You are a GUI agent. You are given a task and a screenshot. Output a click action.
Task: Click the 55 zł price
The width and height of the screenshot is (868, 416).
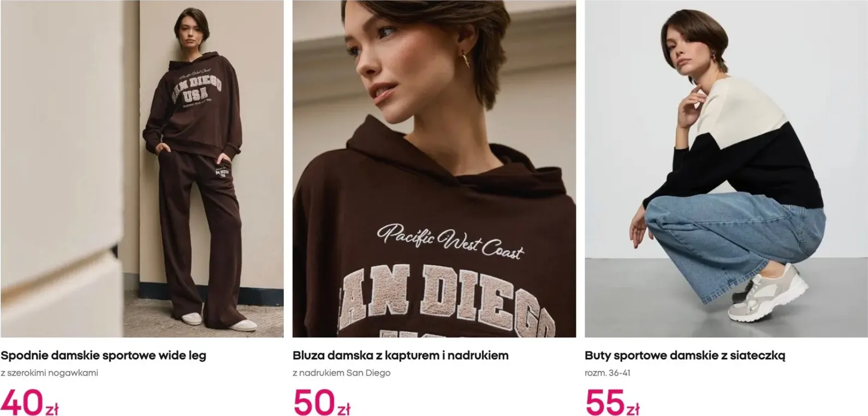click(612, 402)
